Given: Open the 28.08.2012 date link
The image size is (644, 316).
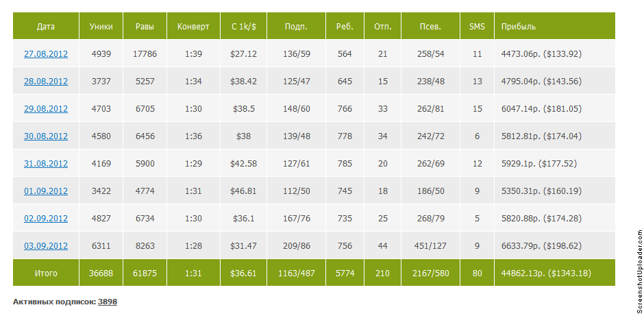Looking at the screenshot, I should coord(46,82).
